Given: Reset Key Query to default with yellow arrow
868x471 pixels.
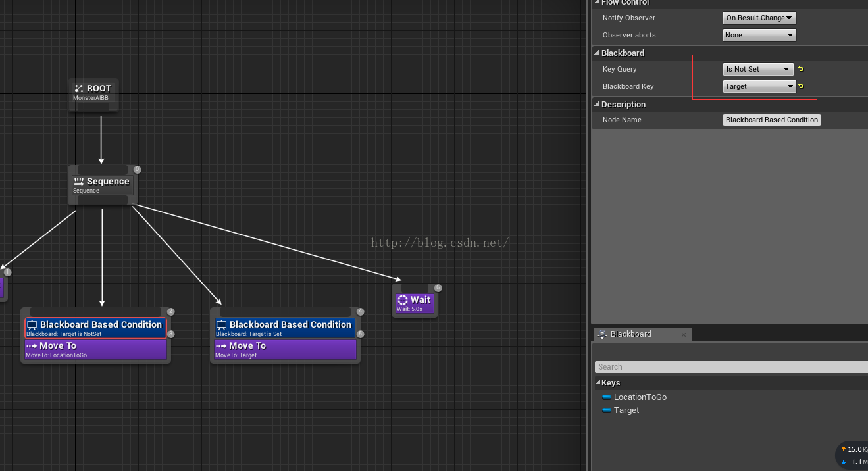Looking at the screenshot, I should (801, 69).
